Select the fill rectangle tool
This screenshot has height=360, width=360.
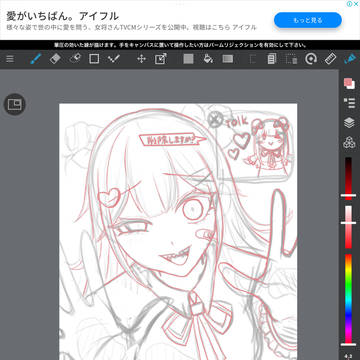pos(188,59)
